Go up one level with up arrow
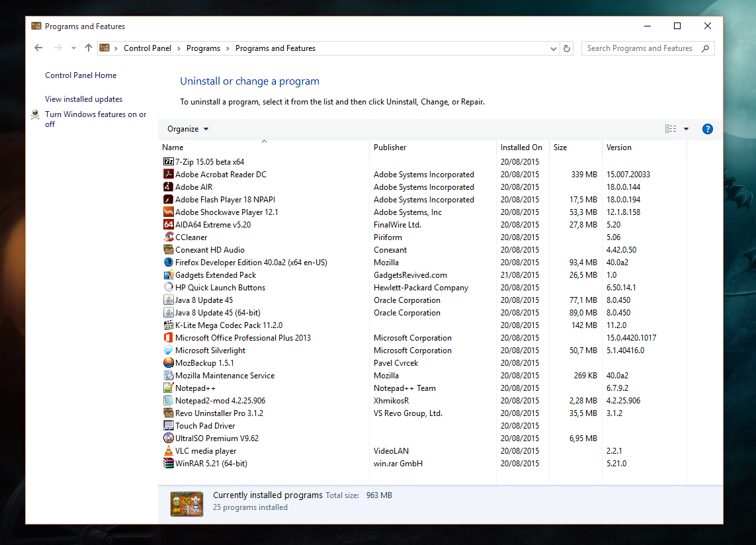The height and width of the screenshot is (545, 756). [x=88, y=48]
